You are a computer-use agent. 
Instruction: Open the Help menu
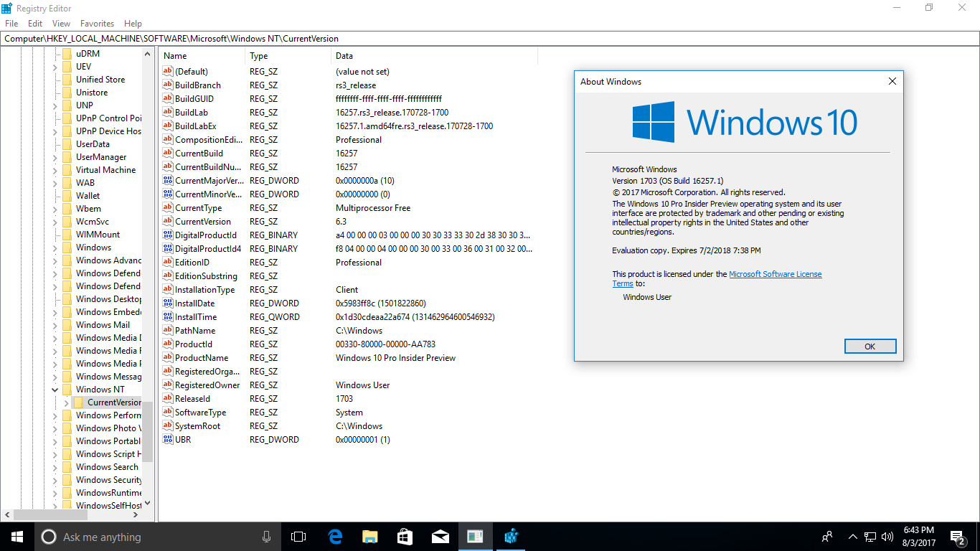click(x=133, y=24)
